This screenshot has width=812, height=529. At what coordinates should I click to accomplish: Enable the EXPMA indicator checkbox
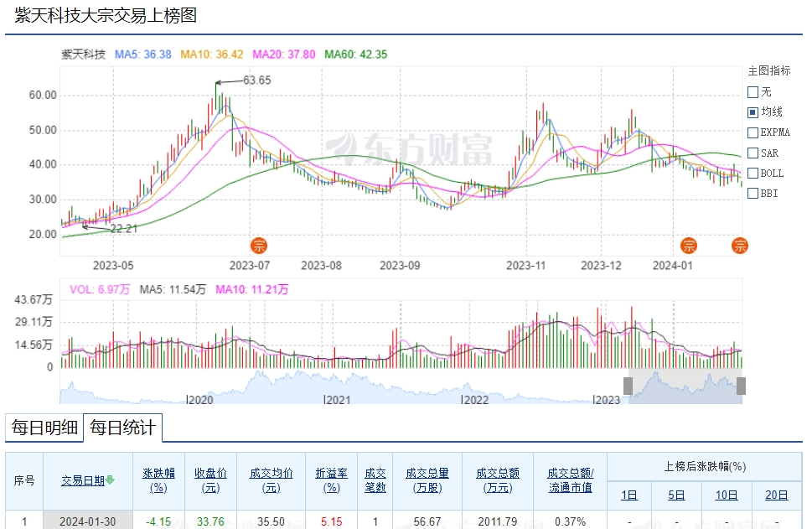[753, 132]
